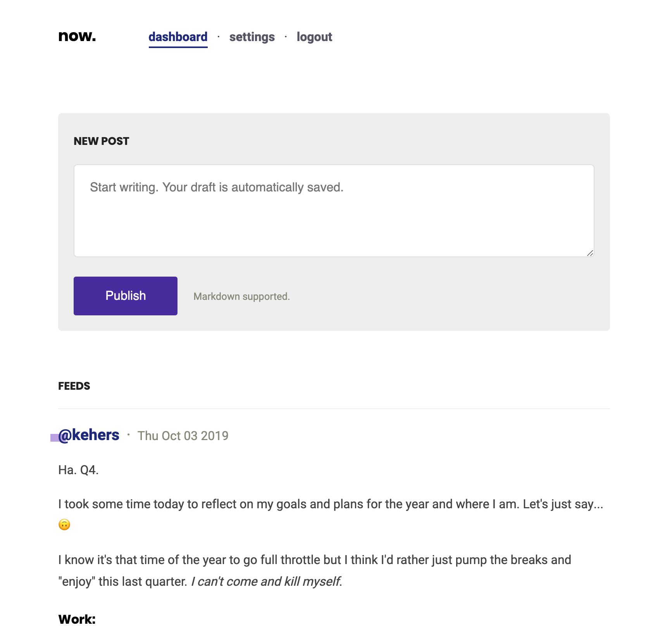
Task: Click the bold "Work:" heading
Action: pyautogui.click(x=77, y=619)
